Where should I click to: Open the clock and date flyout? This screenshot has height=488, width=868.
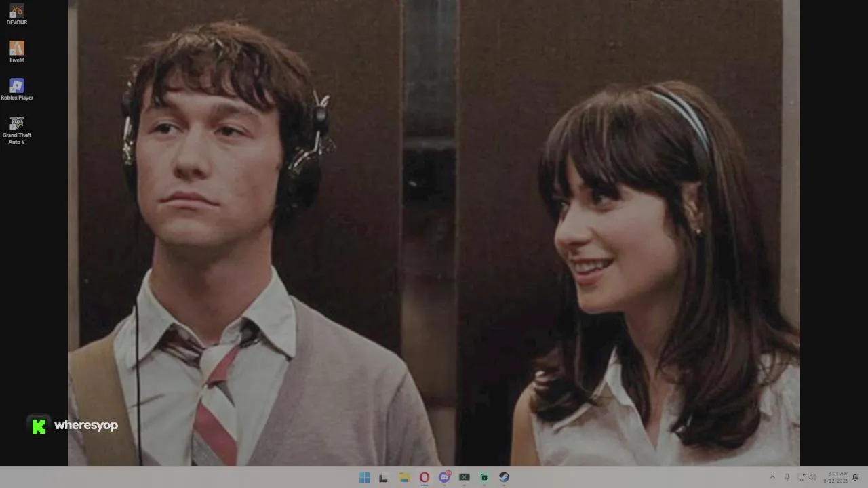(x=836, y=477)
